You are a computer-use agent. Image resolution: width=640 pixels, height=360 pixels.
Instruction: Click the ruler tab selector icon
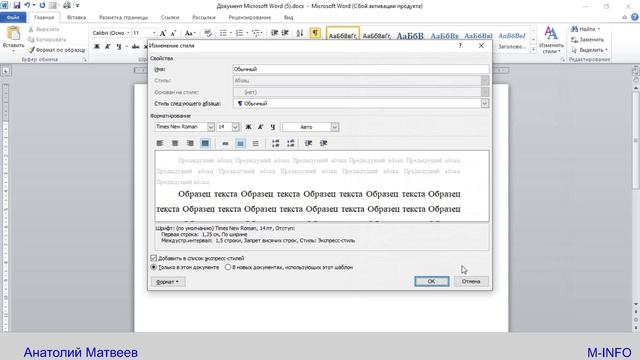[x=6, y=71]
